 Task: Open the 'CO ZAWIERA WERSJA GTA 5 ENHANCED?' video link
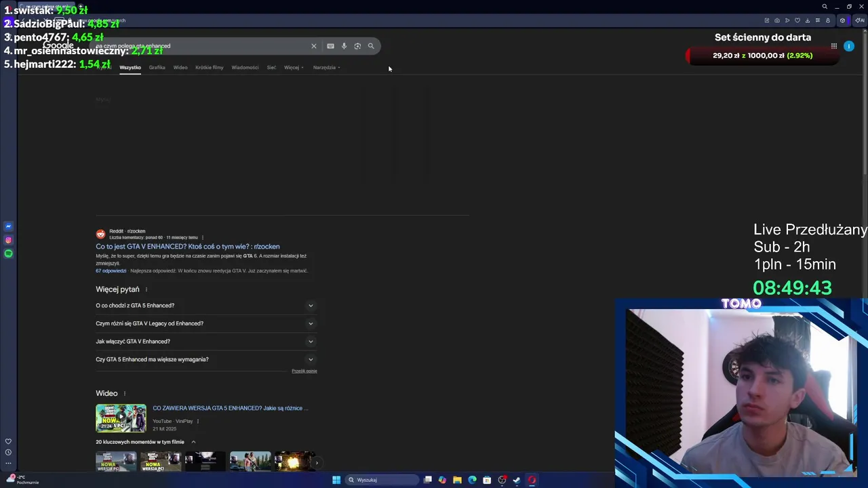point(231,408)
